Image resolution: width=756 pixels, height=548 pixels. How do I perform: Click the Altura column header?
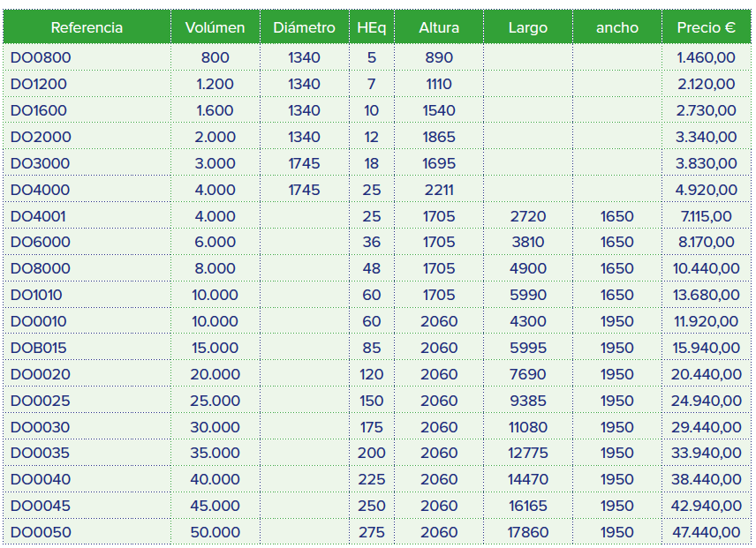point(439,27)
